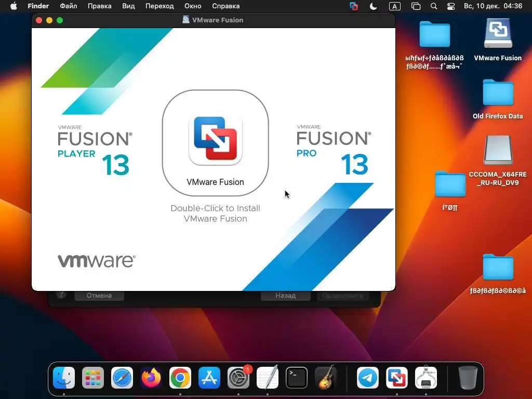Open the Apple menu

pos(14,6)
